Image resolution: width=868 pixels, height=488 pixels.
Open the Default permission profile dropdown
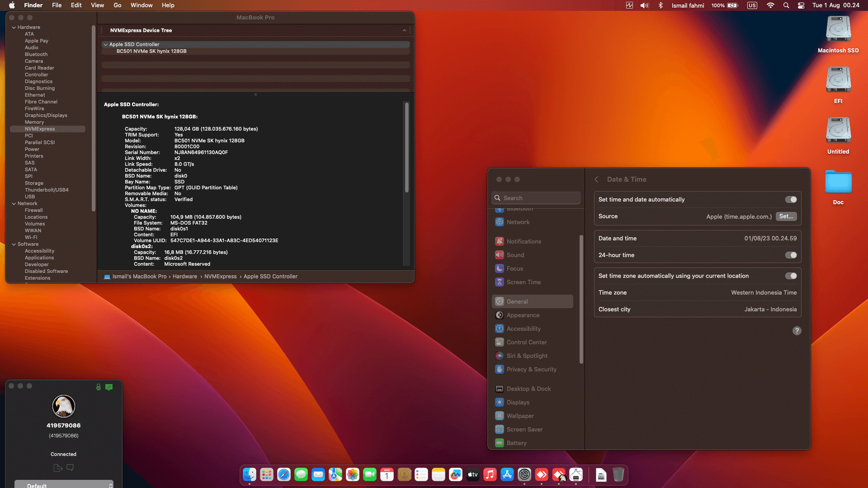63,484
